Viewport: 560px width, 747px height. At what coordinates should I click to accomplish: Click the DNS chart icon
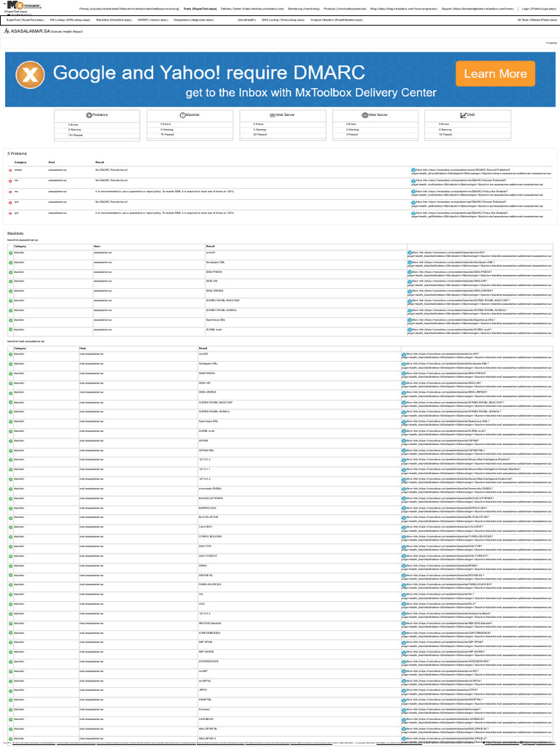point(463,115)
